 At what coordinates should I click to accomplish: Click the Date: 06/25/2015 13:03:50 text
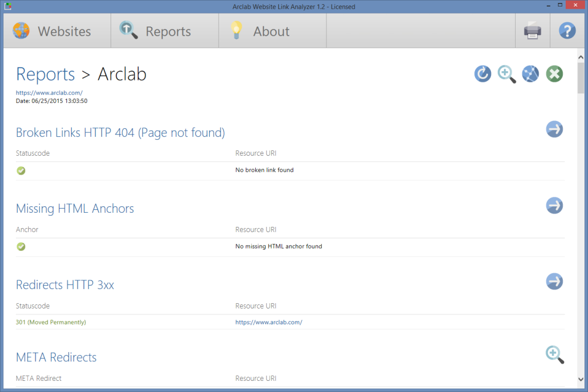click(x=52, y=101)
